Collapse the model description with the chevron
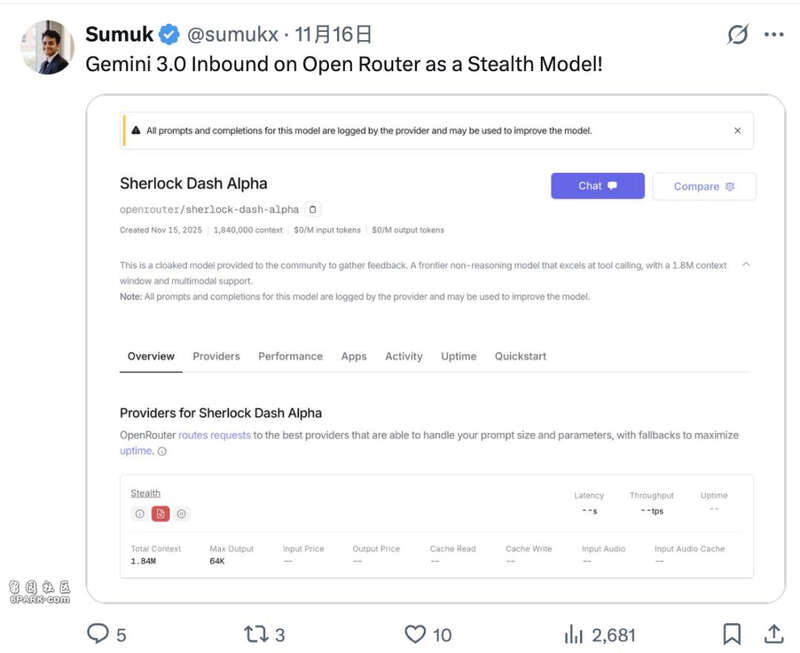800x653 pixels. pos(746,265)
